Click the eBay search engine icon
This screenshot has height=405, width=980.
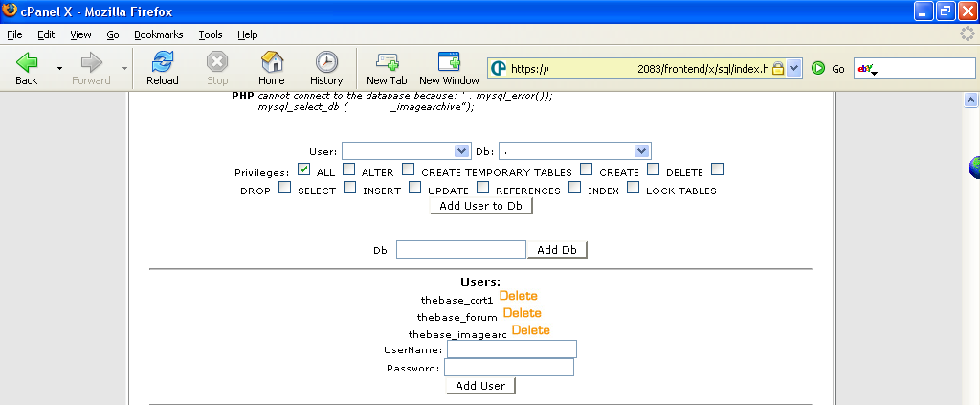(x=865, y=68)
